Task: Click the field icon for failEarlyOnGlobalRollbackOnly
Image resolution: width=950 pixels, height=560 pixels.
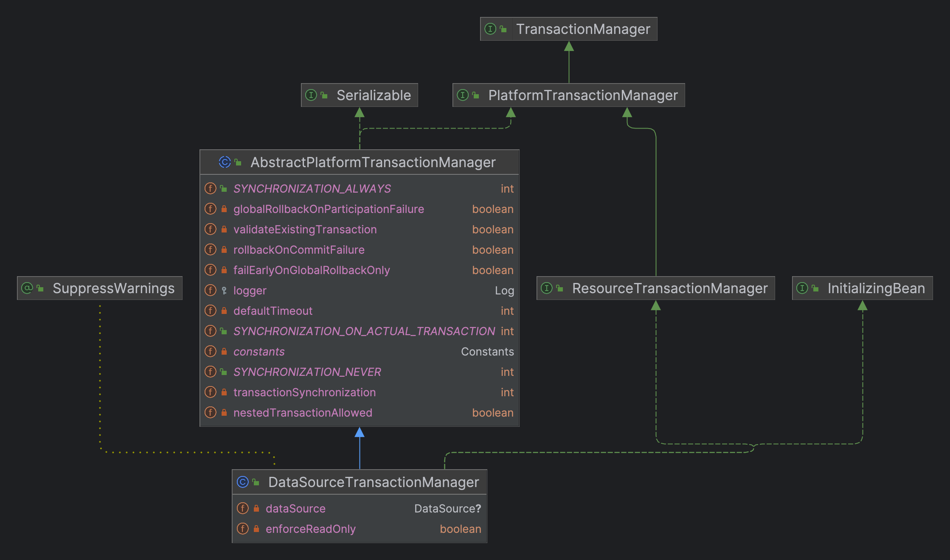Action: point(211,270)
